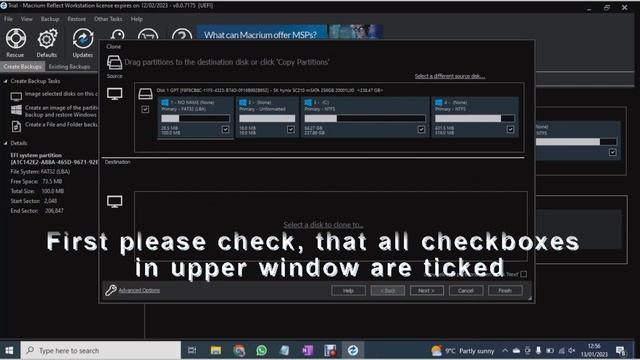Toggle checkbox for partition 1 NO NAME FAT32
The height and width of the screenshot is (360, 640).
pyautogui.click(x=225, y=129)
